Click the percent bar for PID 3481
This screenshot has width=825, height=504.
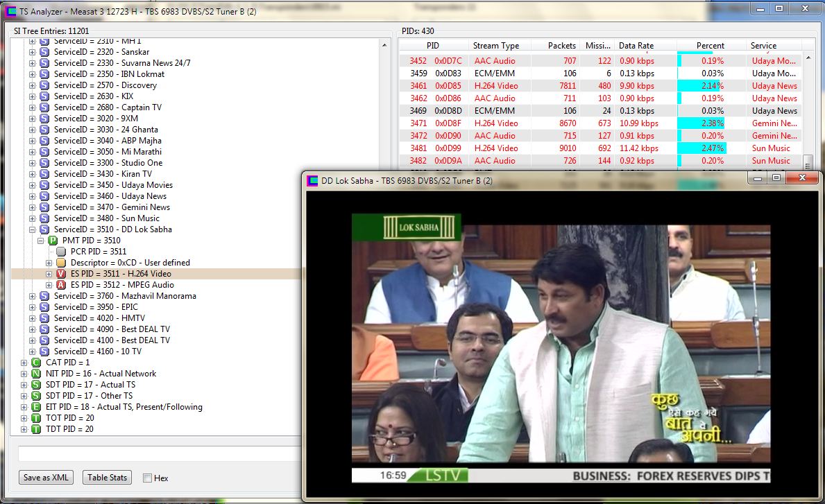pyautogui.click(x=701, y=148)
